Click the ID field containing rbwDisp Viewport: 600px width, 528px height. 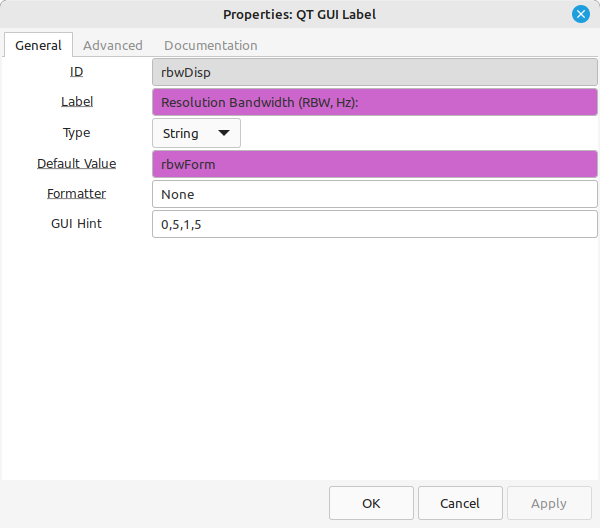(375, 72)
